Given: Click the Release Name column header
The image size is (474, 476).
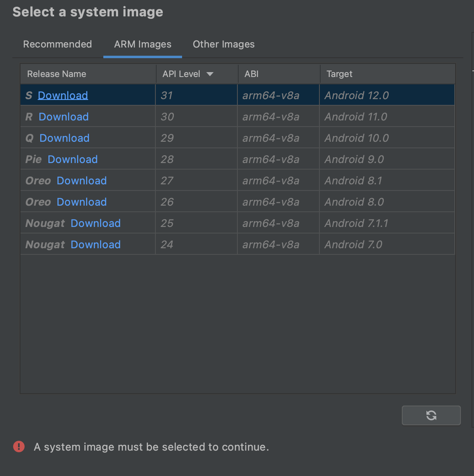Looking at the screenshot, I should (57, 74).
